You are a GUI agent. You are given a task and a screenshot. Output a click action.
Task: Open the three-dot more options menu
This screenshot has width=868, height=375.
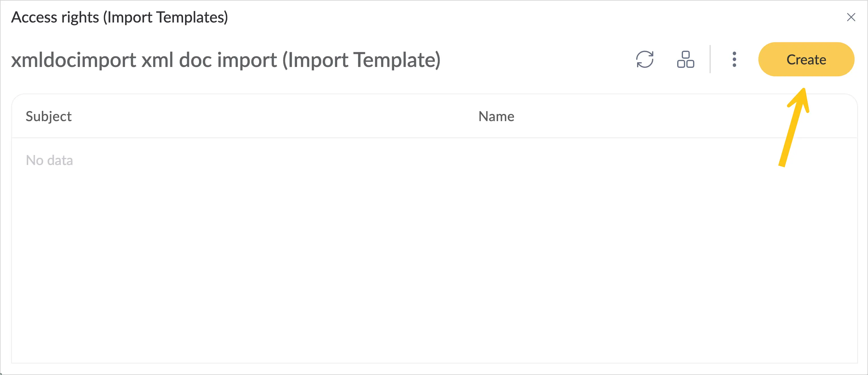(734, 59)
